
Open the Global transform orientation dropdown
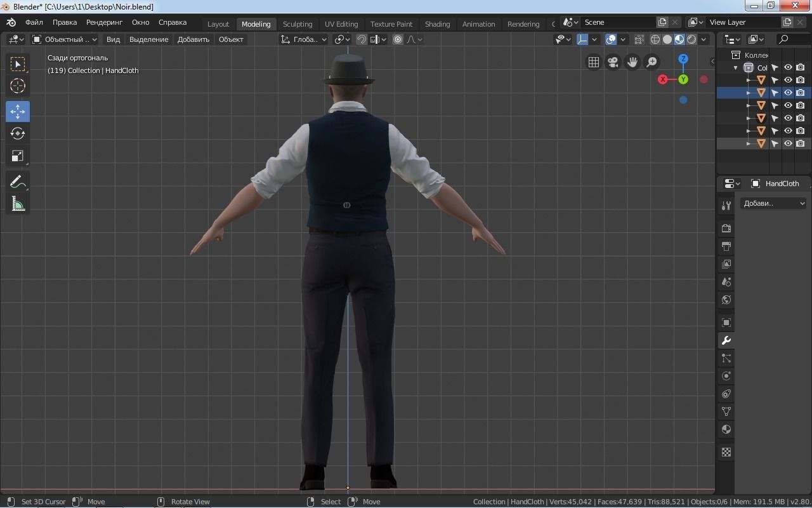click(x=303, y=39)
